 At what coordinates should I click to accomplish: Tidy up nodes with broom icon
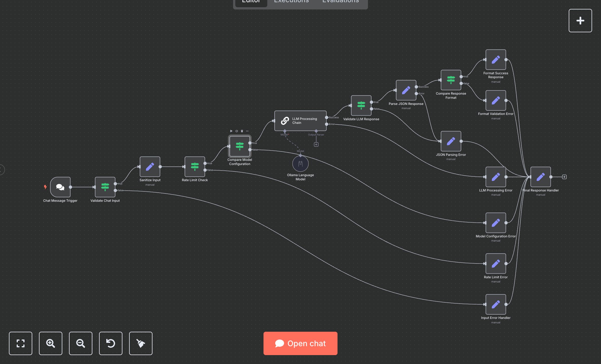141,343
